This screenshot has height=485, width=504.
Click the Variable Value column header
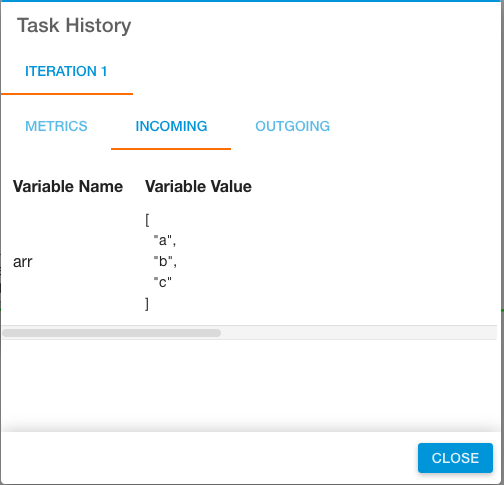coord(198,186)
